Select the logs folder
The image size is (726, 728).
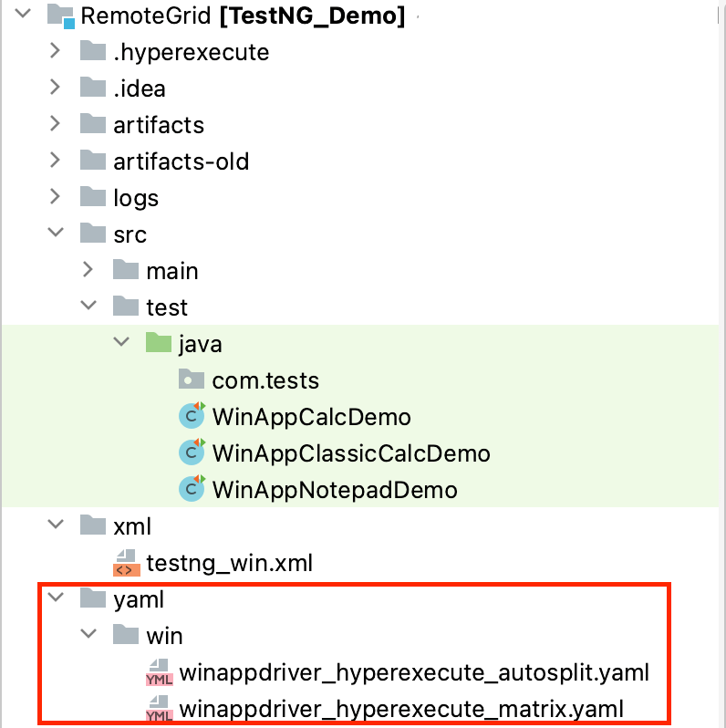coord(135,198)
